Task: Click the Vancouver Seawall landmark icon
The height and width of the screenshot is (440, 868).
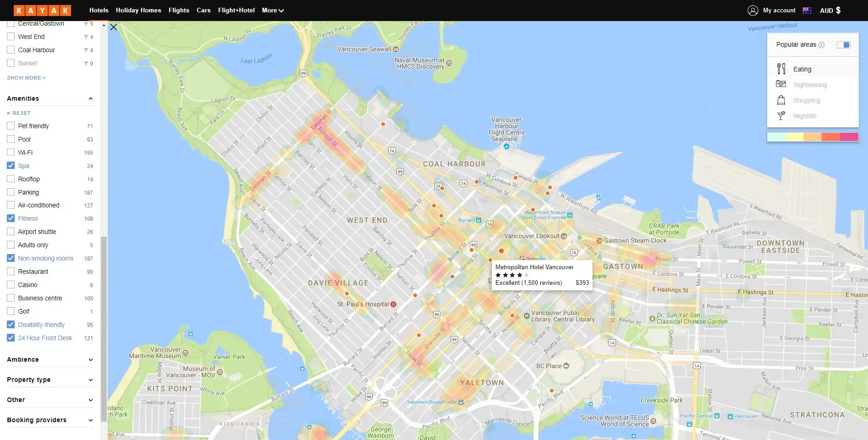Action: [x=396, y=49]
